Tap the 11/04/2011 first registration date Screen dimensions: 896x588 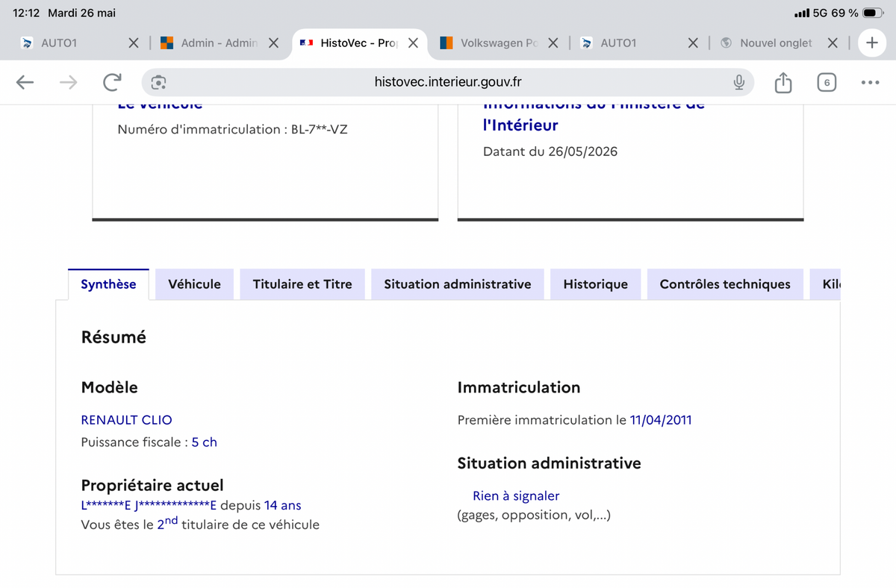(x=661, y=420)
